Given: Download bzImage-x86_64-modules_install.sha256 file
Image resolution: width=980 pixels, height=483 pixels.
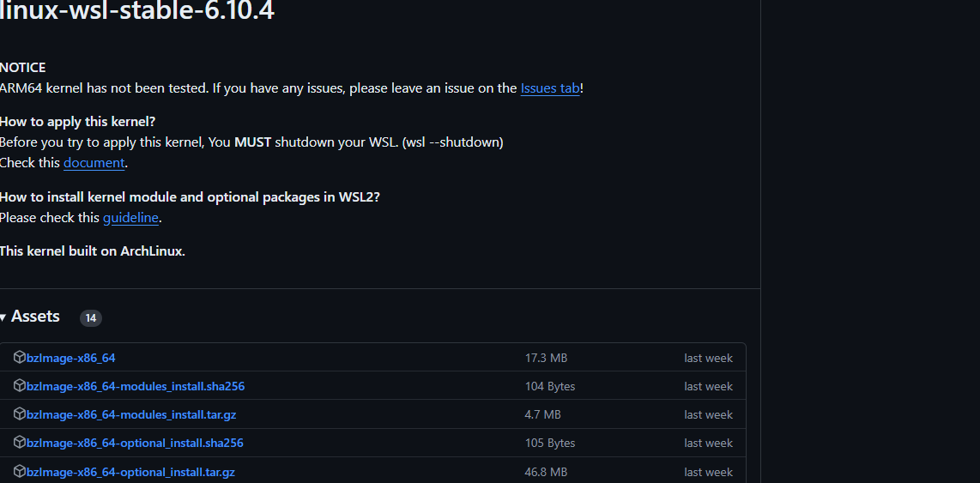Looking at the screenshot, I should 136,386.
